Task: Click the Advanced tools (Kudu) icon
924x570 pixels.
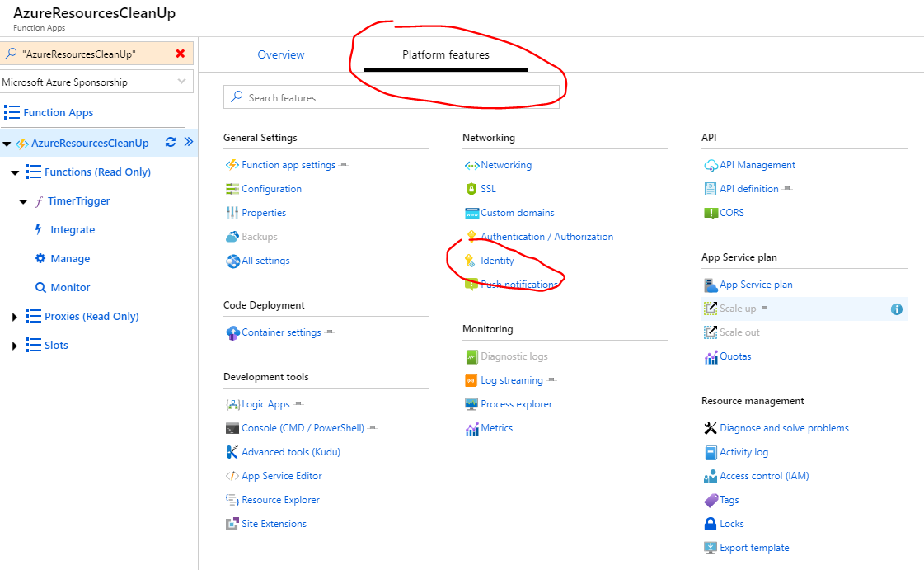Action: (232, 452)
